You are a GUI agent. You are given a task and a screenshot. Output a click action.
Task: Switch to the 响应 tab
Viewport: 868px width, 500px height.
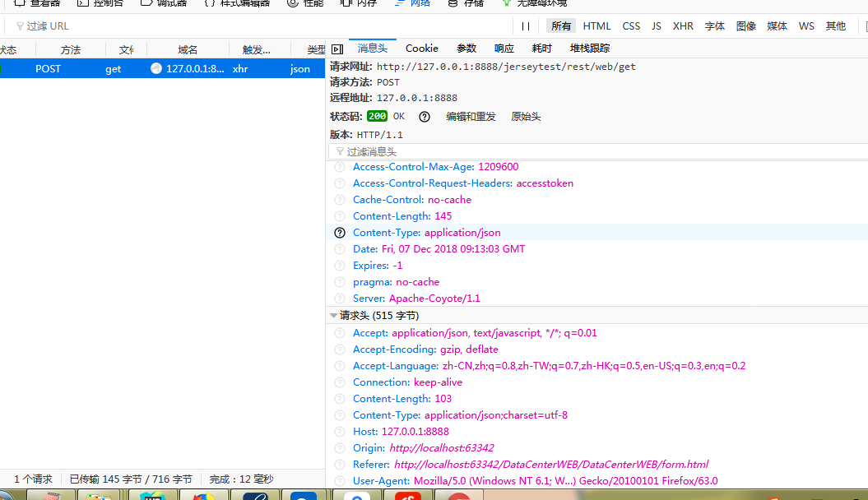pos(504,49)
